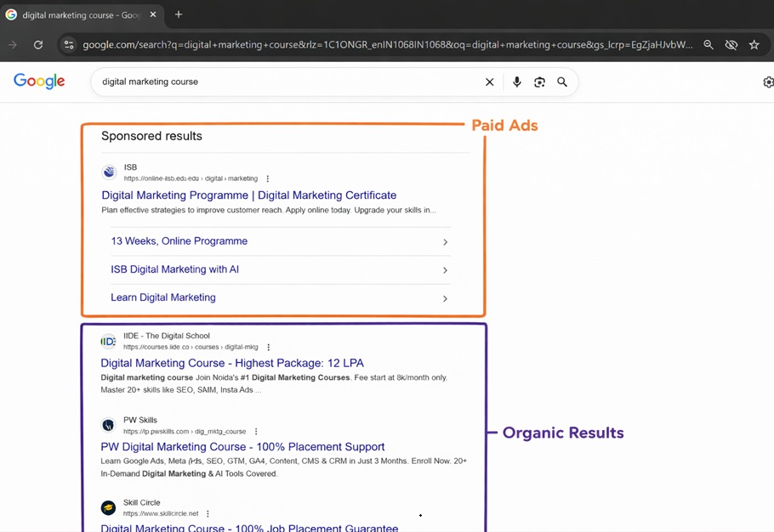Click the ISB favicon on the sponsored result
The image size is (774, 532).
pyautogui.click(x=109, y=172)
